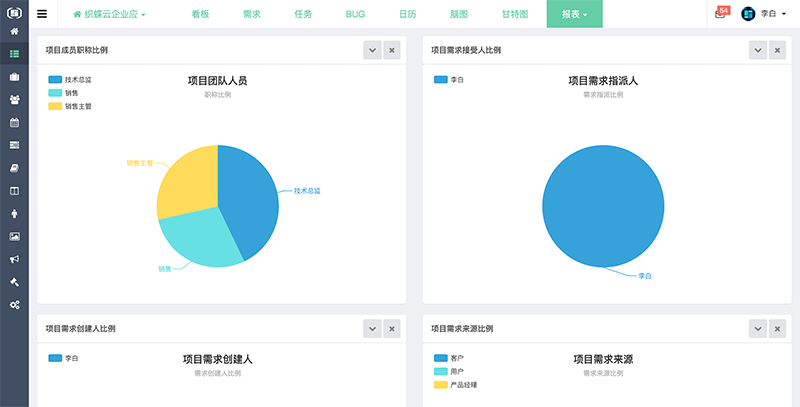Open the megaphone announcements sidebar icon
Viewport: 800px width, 407px height.
pos(14,259)
